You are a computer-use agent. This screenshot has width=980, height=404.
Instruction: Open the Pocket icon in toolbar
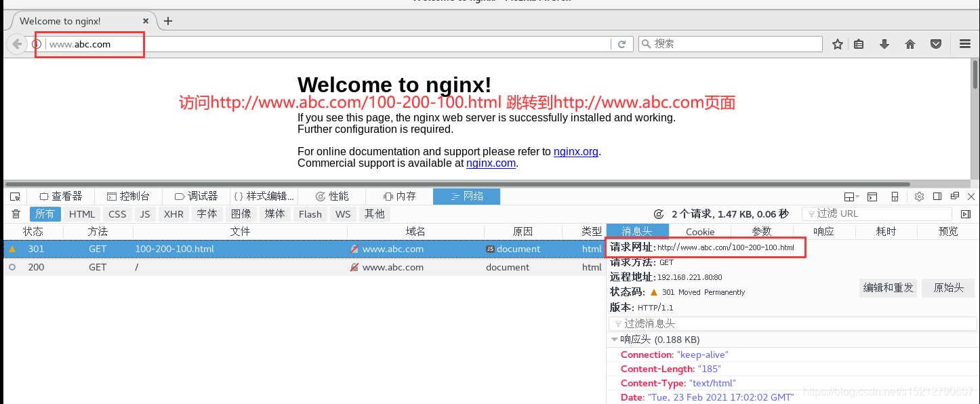[936, 44]
